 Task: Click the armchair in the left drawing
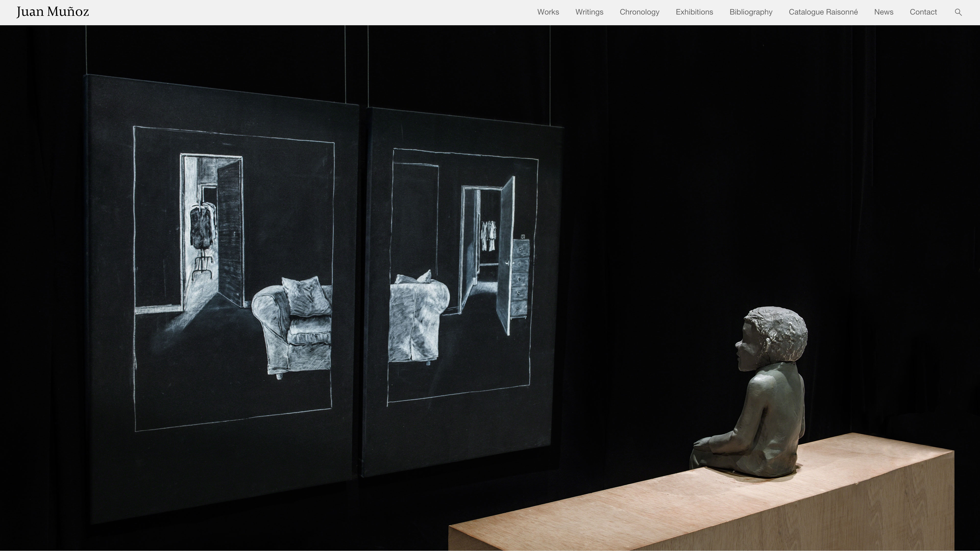[293, 327]
